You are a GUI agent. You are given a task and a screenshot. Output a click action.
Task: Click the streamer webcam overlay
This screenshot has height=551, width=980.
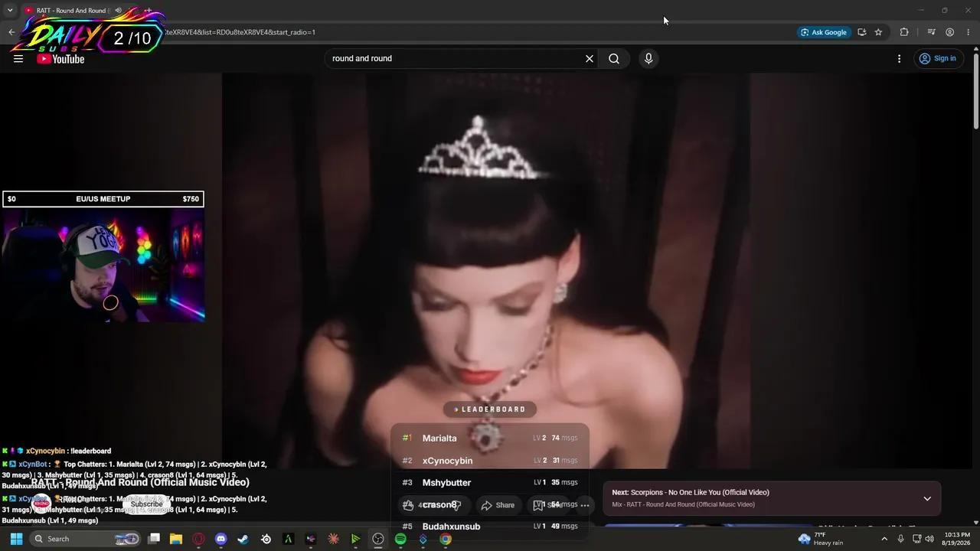103,265
